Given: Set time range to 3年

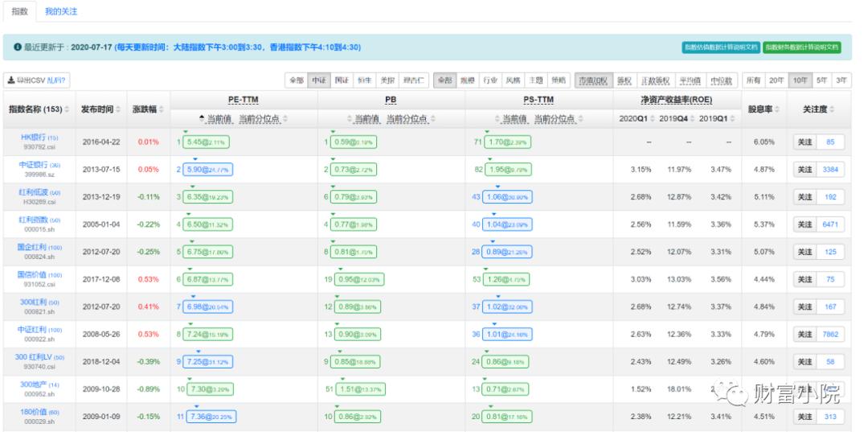Looking at the screenshot, I should (x=841, y=80).
